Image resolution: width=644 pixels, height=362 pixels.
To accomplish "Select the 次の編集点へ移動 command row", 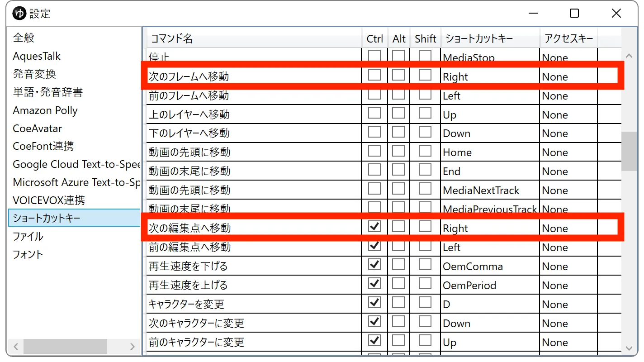I will click(384, 229).
